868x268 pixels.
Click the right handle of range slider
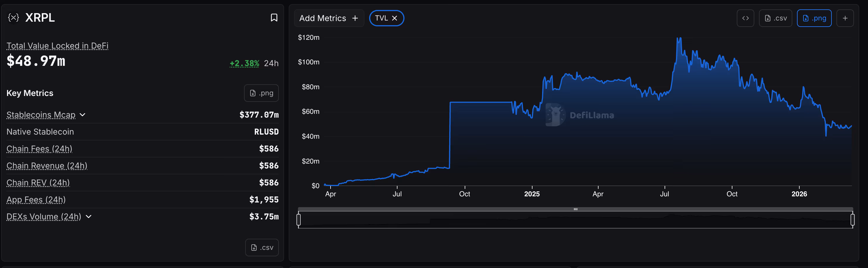click(x=852, y=220)
